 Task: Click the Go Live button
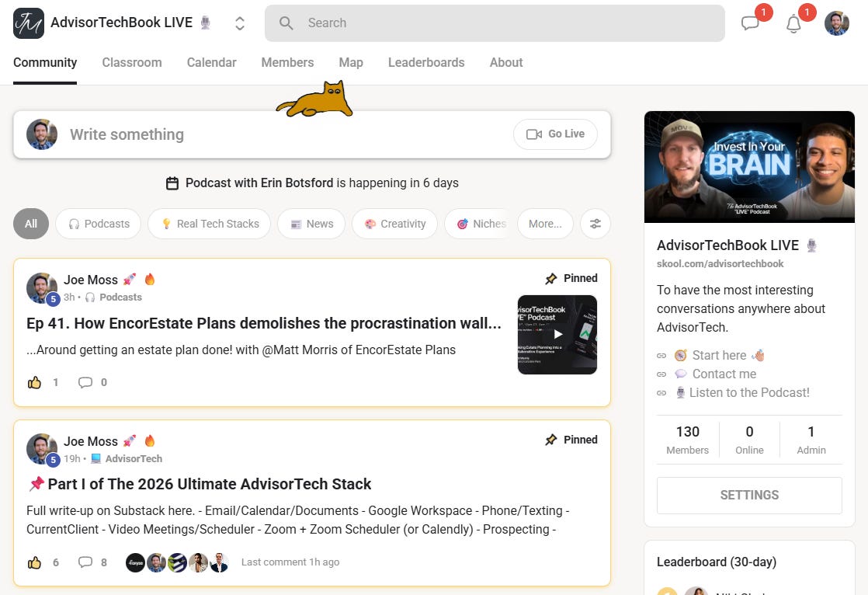tap(555, 134)
